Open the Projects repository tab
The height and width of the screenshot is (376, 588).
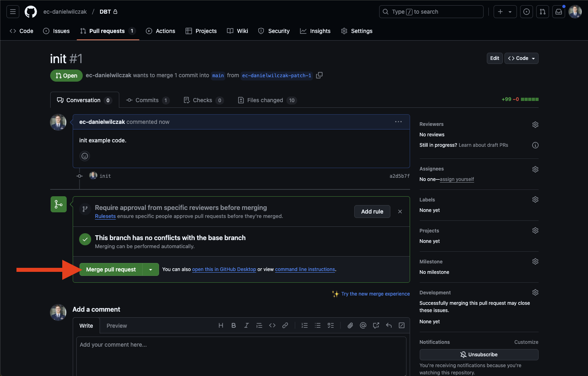point(201,31)
